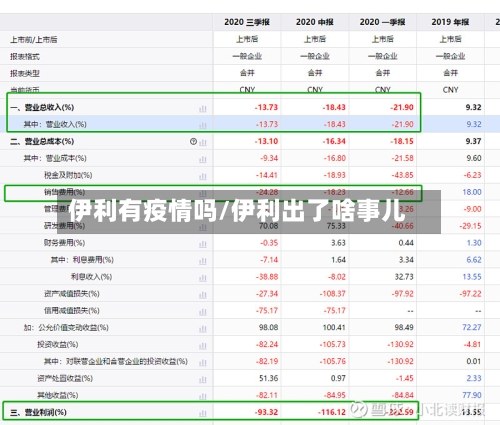
Task: Select the 财务费用(%) row label
Action: (x=64, y=243)
